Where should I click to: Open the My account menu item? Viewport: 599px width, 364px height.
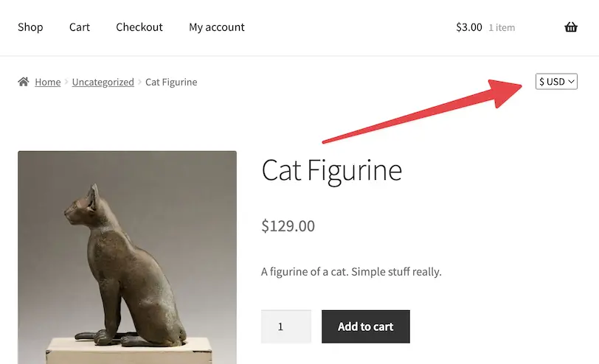pyautogui.click(x=217, y=27)
